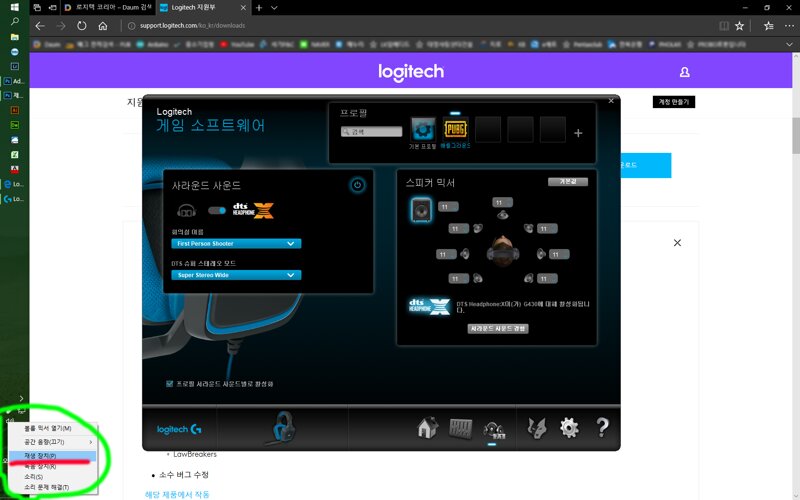This screenshot has width=800, height=500.
Task: Toggle surround sound power button
Action: point(357,185)
